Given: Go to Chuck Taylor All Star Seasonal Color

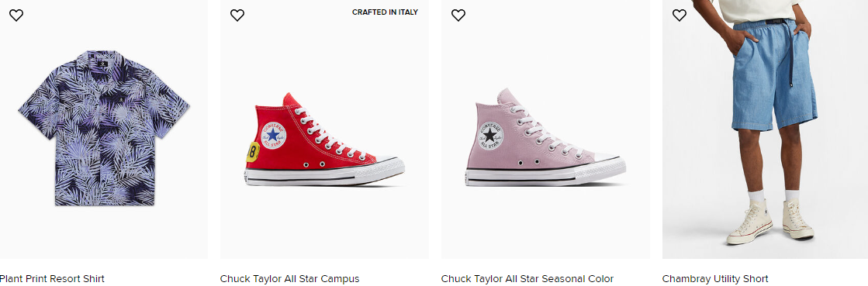Looking at the screenshot, I should click(527, 279).
